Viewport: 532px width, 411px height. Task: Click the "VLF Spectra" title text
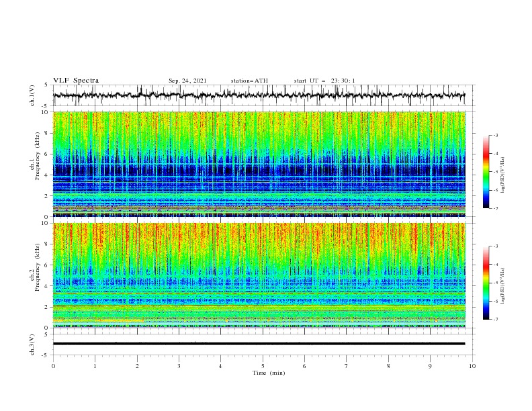point(76,81)
